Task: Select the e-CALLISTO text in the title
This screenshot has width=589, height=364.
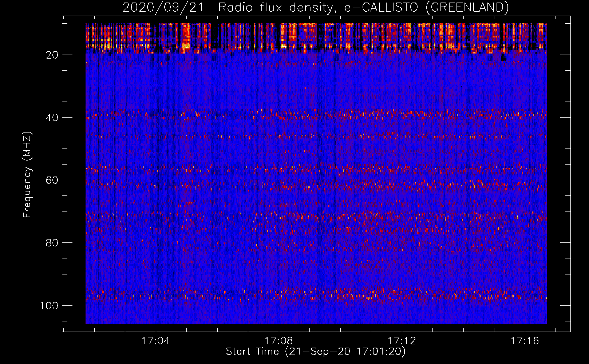Action: tap(381, 7)
